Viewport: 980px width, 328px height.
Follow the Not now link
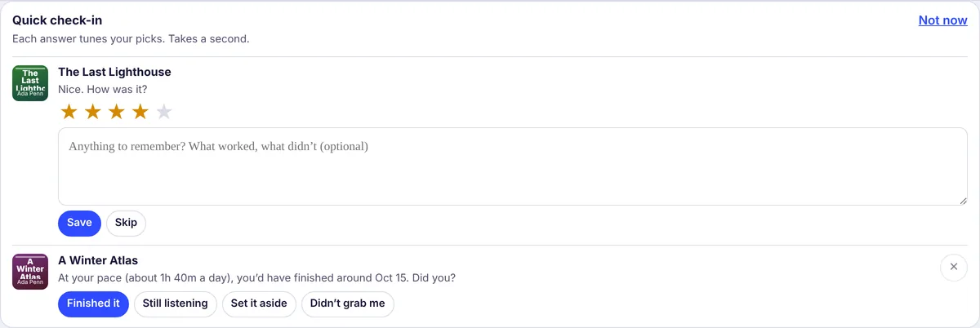pyautogui.click(x=942, y=20)
